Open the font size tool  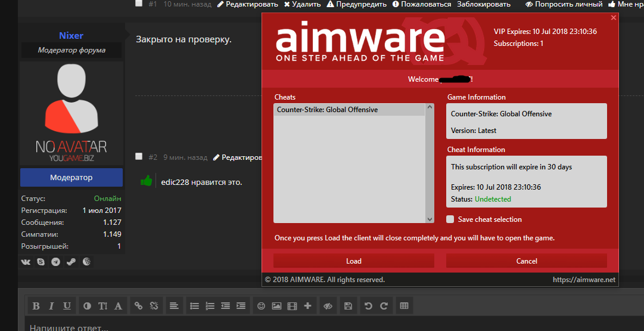pos(102,306)
